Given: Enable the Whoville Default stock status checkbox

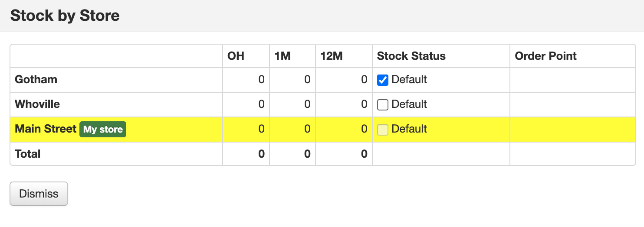Looking at the screenshot, I should click(382, 105).
